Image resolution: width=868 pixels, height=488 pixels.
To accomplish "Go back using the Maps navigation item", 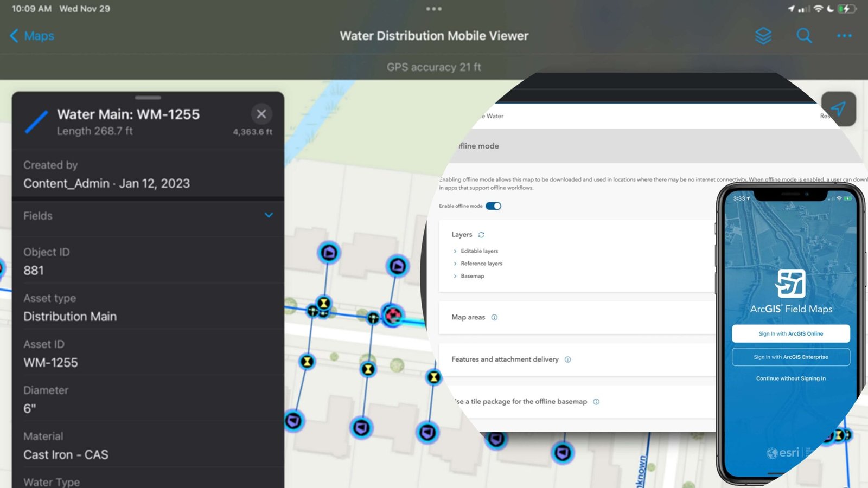I will tap(31, 36).
